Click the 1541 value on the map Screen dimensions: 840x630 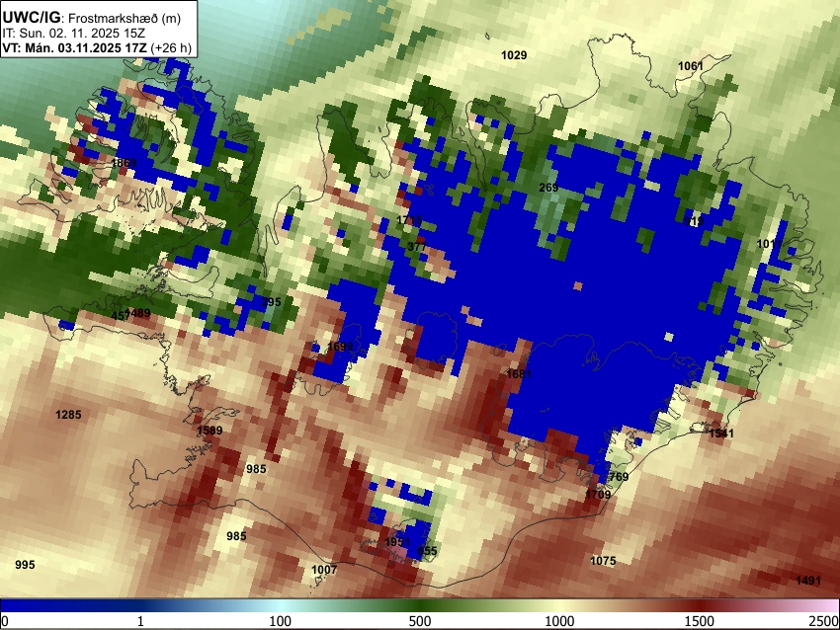pyautogui.click(x=721, y=433)
